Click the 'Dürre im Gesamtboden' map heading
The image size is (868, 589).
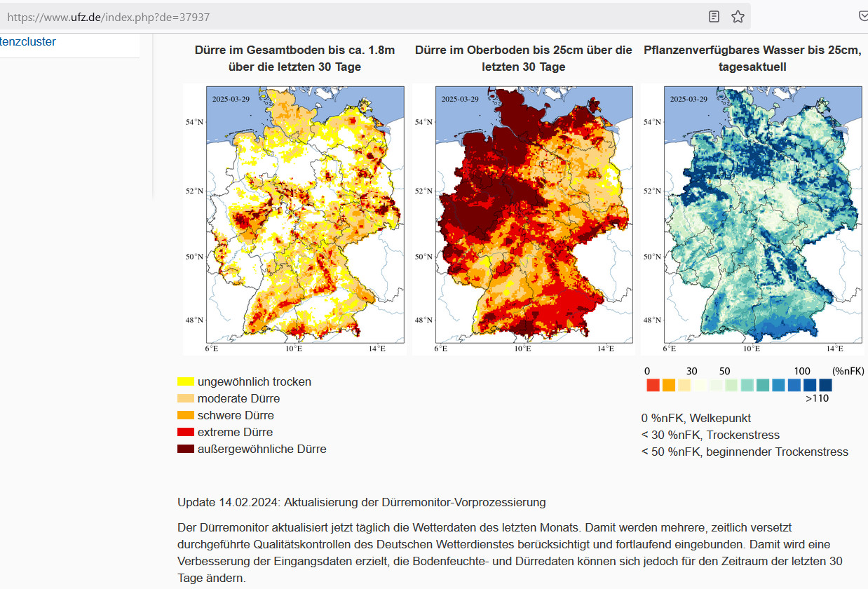coord(294,58)
